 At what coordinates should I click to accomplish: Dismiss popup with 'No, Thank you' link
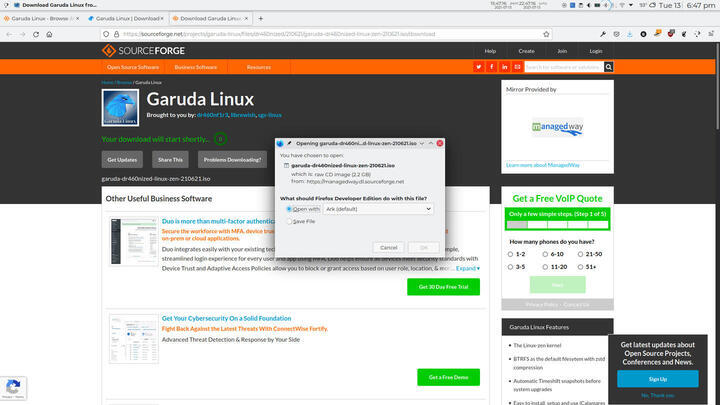pyautogui.click(x=658, y=395)
